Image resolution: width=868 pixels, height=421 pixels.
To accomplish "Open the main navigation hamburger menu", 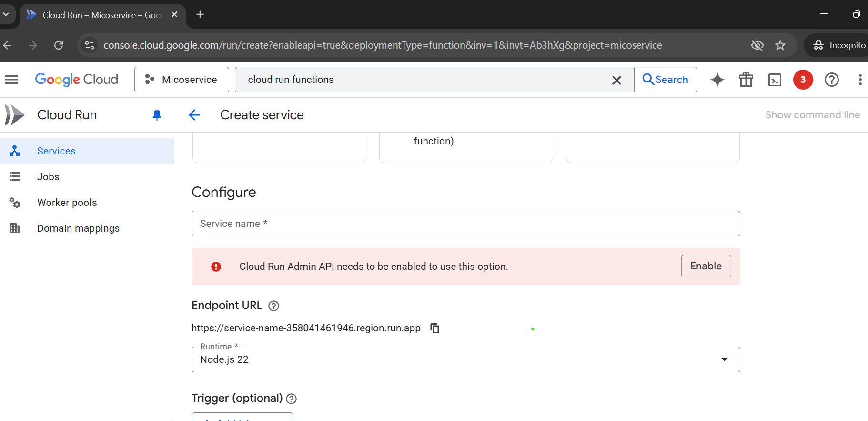I will point(11,80).
